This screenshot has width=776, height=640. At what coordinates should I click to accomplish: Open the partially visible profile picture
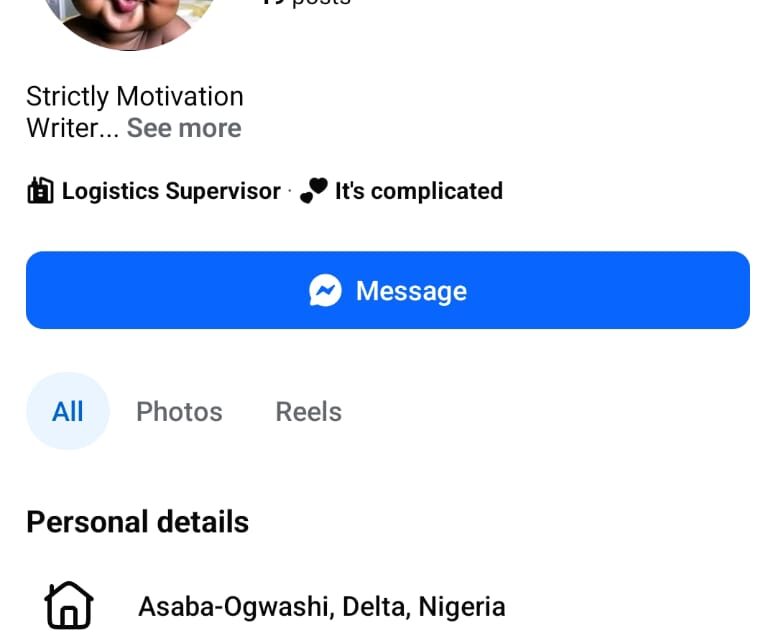(x=132, y=18)
